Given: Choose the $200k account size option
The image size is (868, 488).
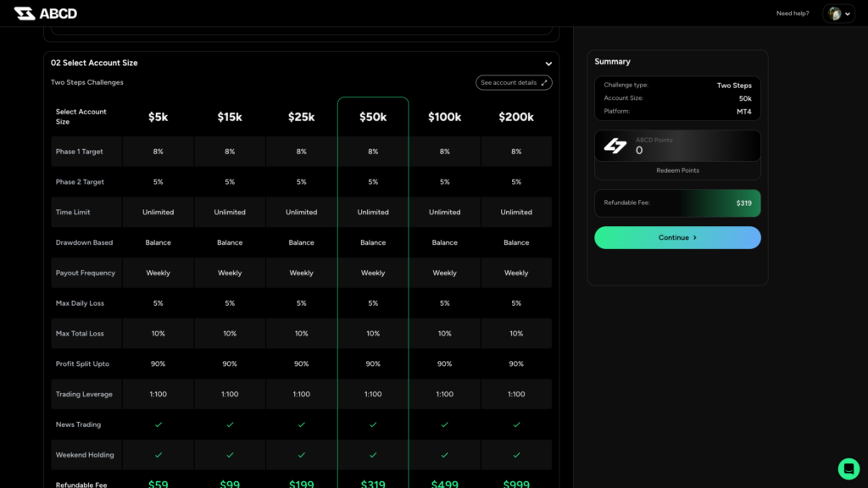Looking at the screenshot, I should tap(516, 117).
